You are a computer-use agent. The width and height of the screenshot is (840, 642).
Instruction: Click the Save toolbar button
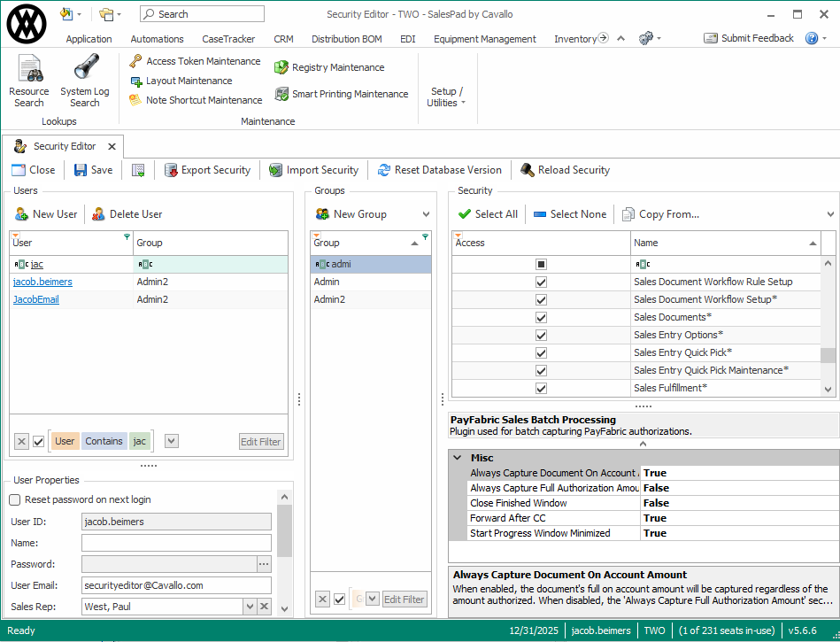tap(93, 170)
